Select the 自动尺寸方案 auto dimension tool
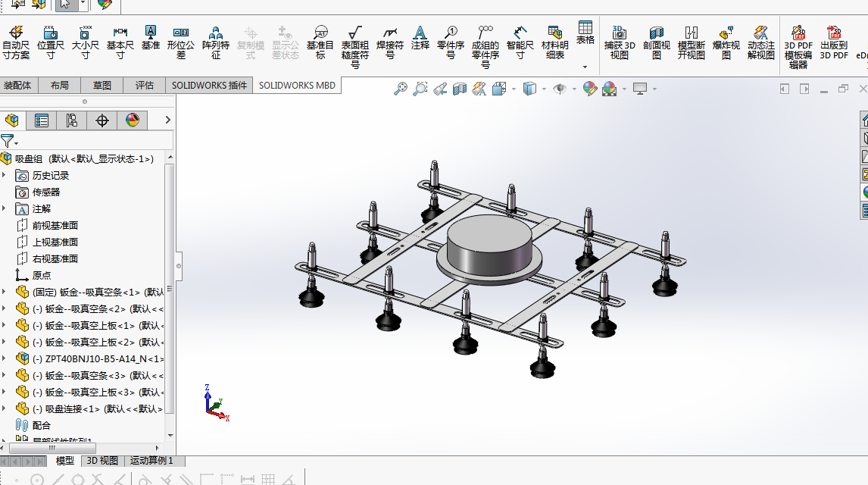Screen dimensions: 868x485 pos(16,42)
